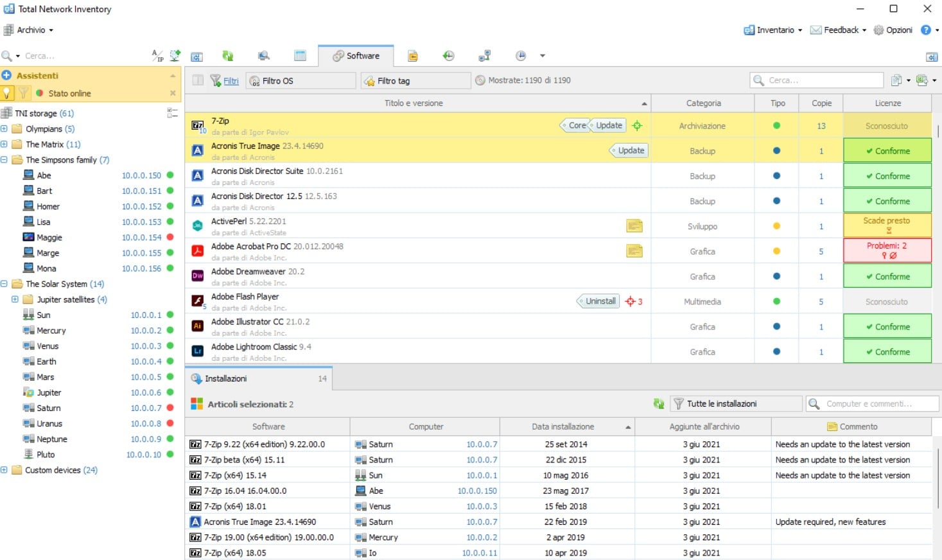Open the Feedback dropdown menu
Viewport: 942px width, 560px height.
tap(838, 30)
